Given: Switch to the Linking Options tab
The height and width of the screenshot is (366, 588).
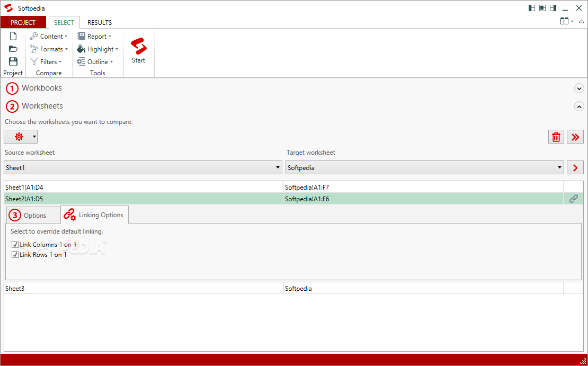Looking at the screenshot, I should click(x=94, y=215).
